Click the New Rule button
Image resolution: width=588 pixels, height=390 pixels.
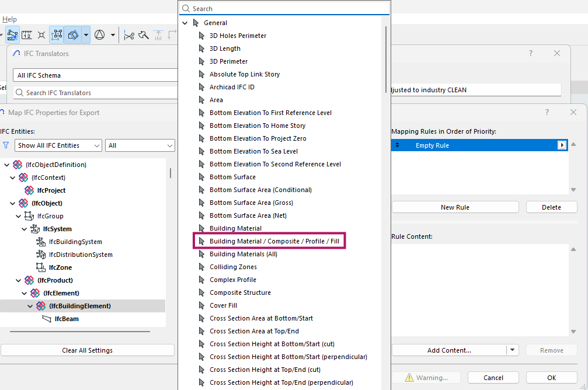455,207
